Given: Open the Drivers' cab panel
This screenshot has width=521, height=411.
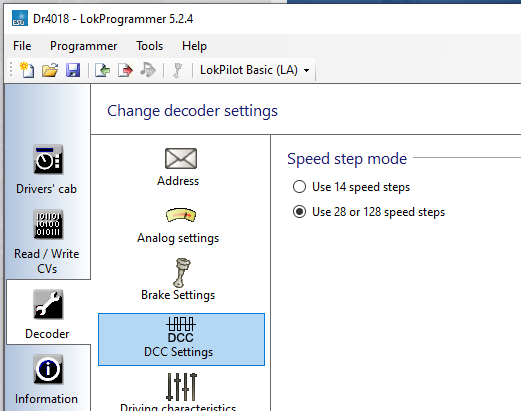Looking at the screenshot, I should tap(47, 169).
